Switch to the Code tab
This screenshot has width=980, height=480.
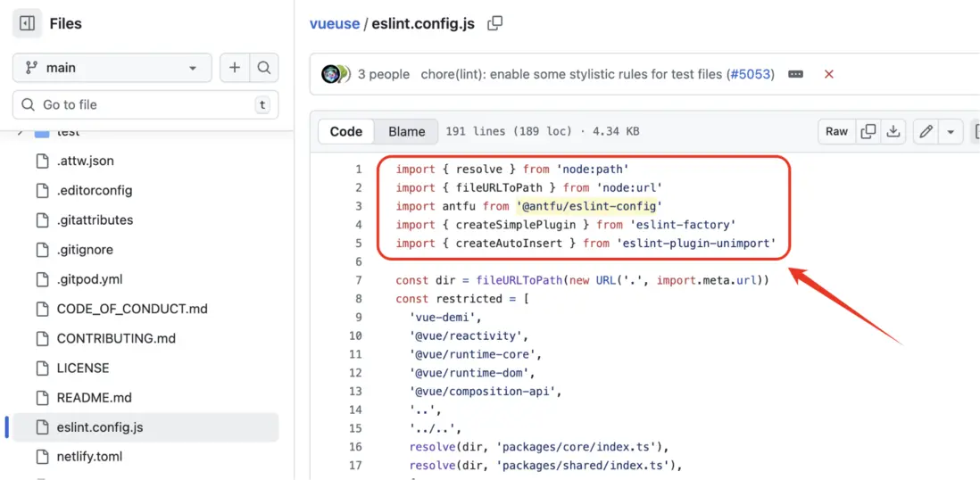pyautogui.click(x=346, y=131)
